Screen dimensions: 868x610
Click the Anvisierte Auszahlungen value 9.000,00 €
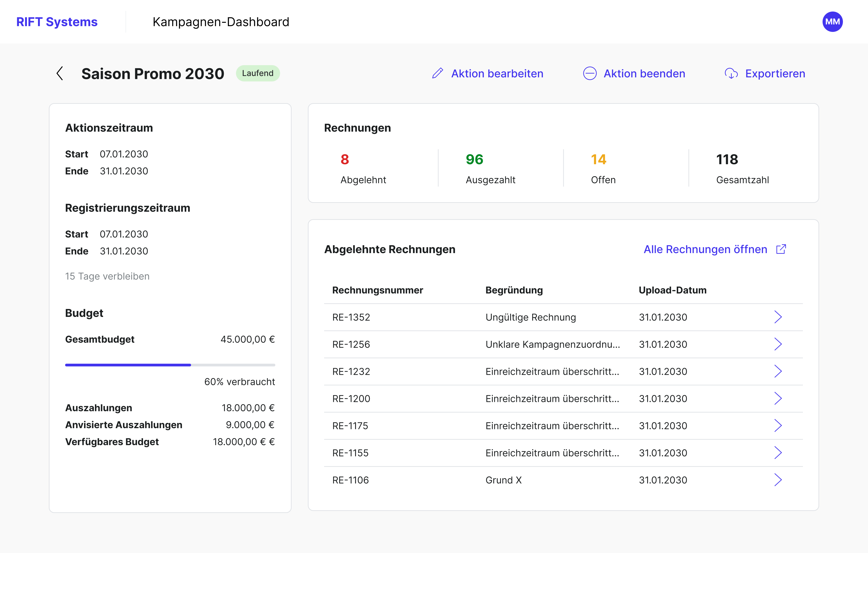(x=250, y=425)
